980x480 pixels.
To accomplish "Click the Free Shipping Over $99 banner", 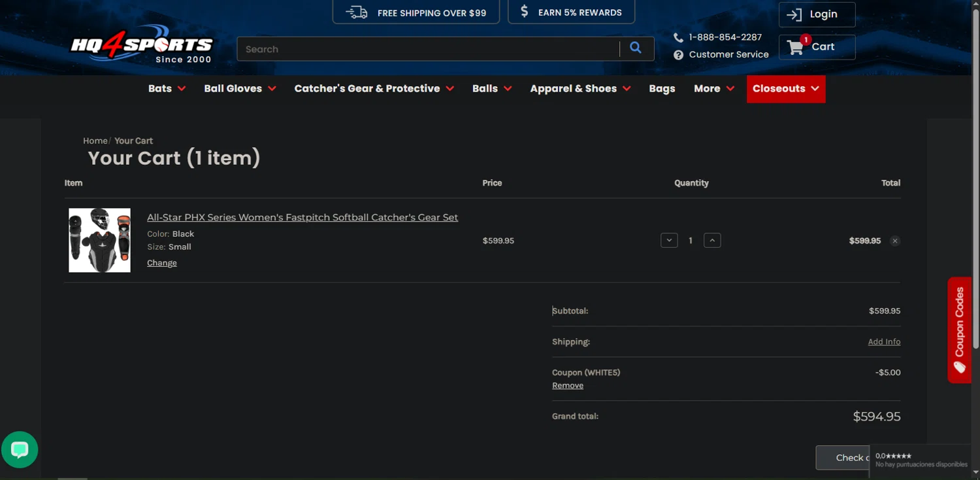I will [416, 12].
